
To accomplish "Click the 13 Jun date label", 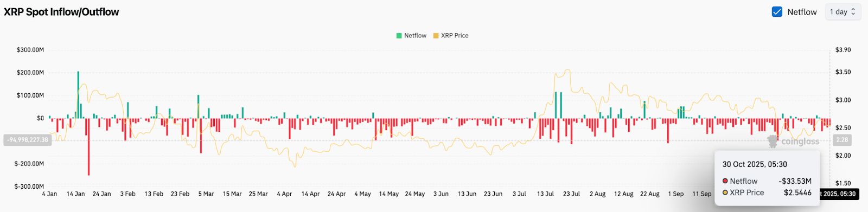I will (467, 194).
